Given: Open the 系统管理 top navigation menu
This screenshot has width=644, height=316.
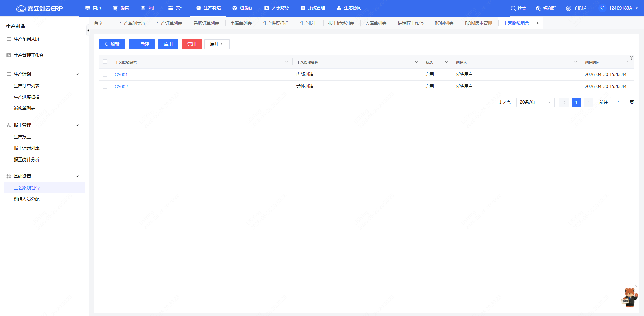Looking at the screenshot, I should (x=313, y=8).
